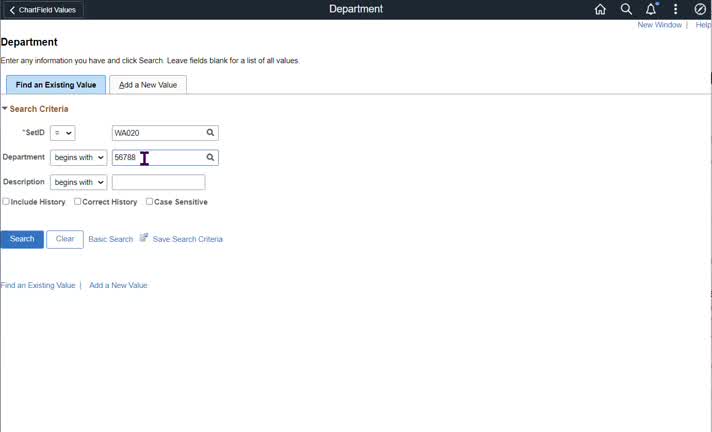
Task: Open Description 'begins with' dropdown
Action: (79, 182)
